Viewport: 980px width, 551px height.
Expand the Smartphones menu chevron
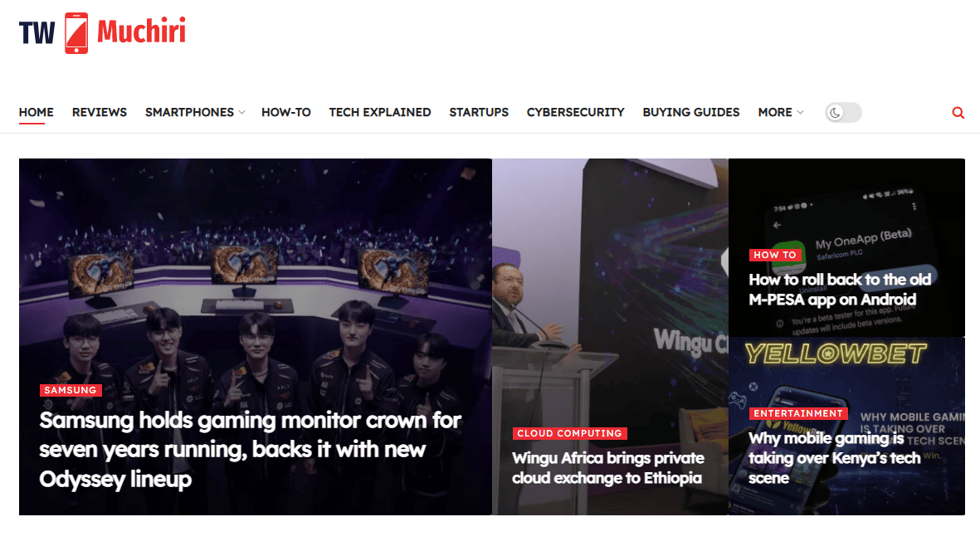click(x=241, y=113)
